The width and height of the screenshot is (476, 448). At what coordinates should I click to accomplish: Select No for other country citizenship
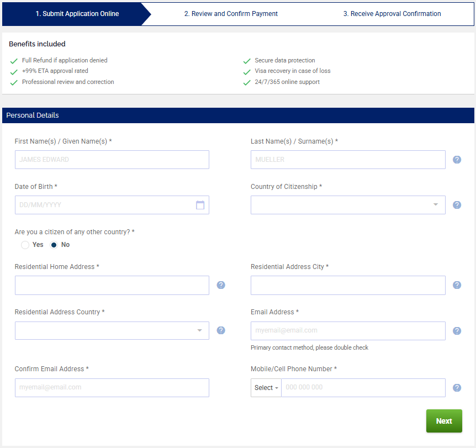click(x=54, y=245)
